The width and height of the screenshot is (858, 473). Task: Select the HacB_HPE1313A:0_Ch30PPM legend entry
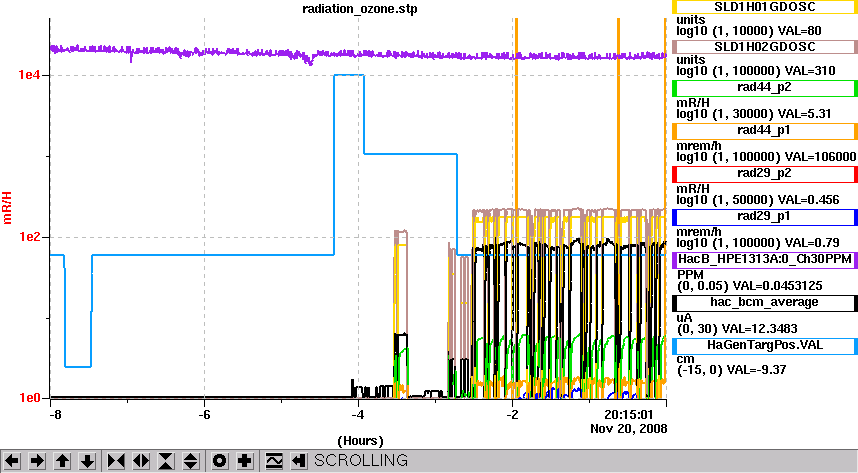[x=764, y=259]
